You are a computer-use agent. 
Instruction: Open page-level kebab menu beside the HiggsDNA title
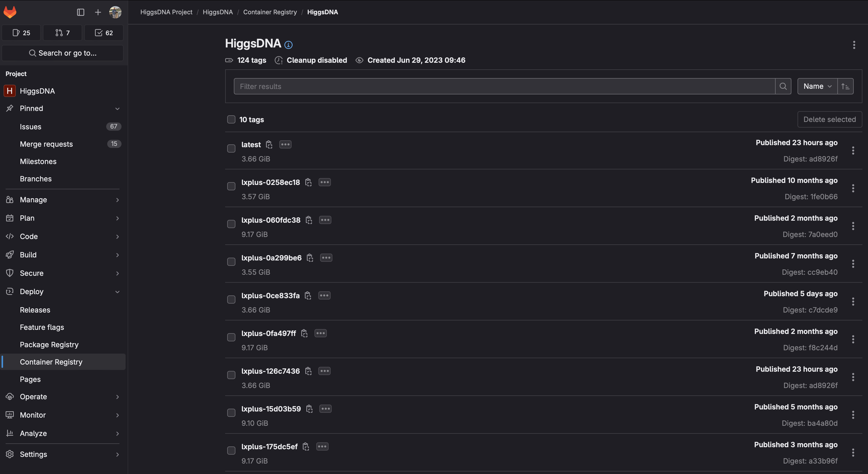coord(854,45)
